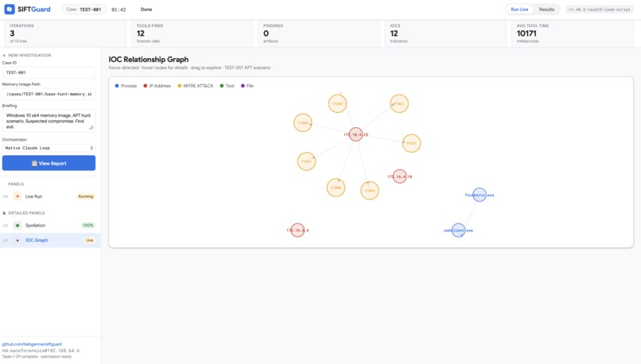Click the Detailed Panels section file icon
This screenshot has height=364, width=641.
coord(4,213)
